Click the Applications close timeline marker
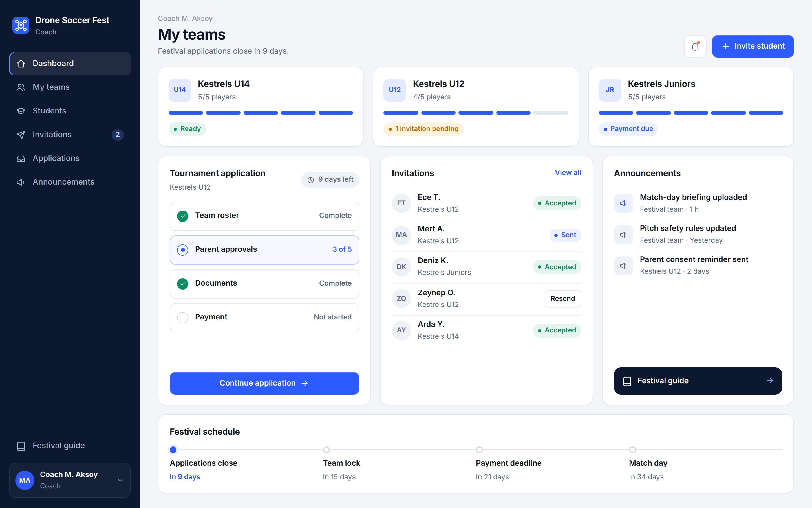812x508 pixels. [173, 450]
